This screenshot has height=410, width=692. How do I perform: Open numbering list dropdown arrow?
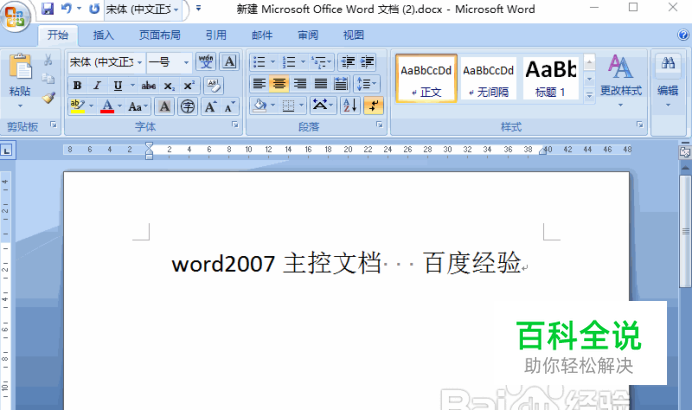[x=303, y=62]
